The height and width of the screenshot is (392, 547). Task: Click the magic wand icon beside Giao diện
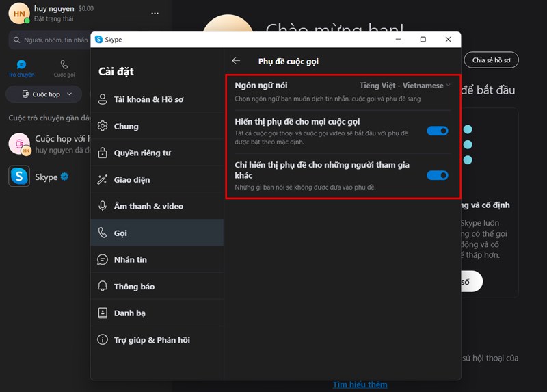(103, 179)
